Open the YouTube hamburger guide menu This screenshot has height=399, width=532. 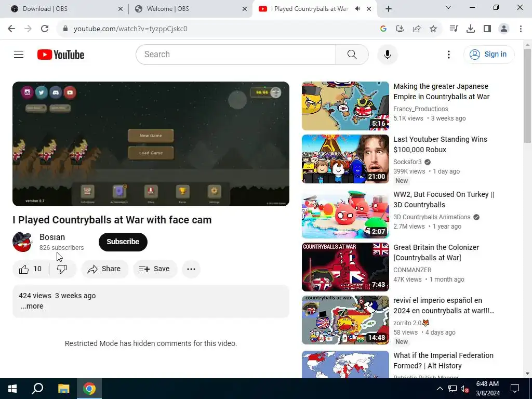[x=19, y=54]
